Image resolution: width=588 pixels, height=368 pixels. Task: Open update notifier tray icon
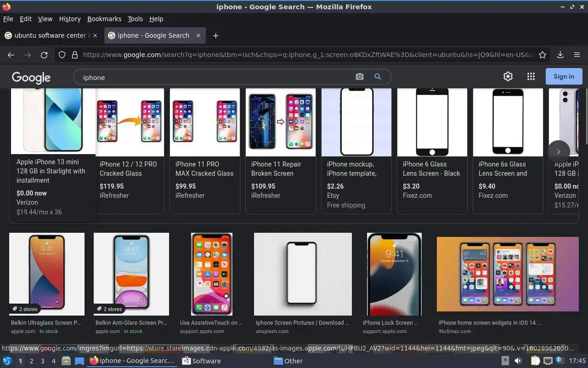point(560,361)
